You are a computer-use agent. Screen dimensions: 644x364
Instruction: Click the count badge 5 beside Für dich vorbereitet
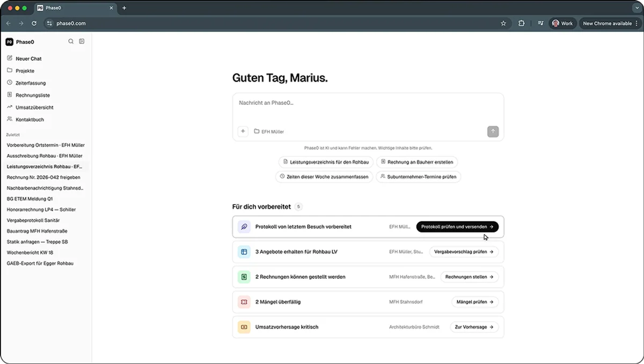[299, 207]
